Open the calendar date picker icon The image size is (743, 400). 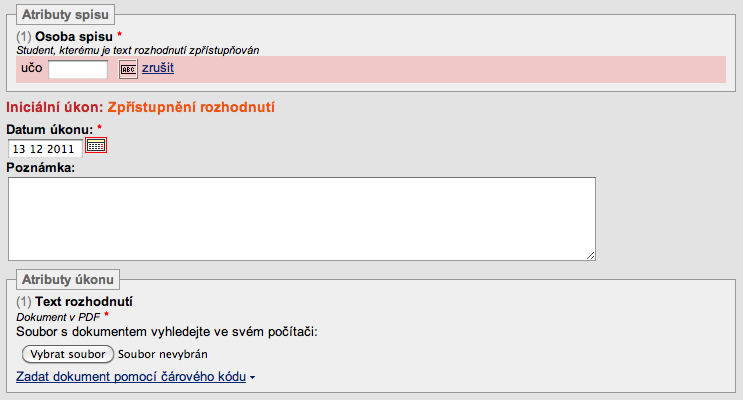(96, 145)
